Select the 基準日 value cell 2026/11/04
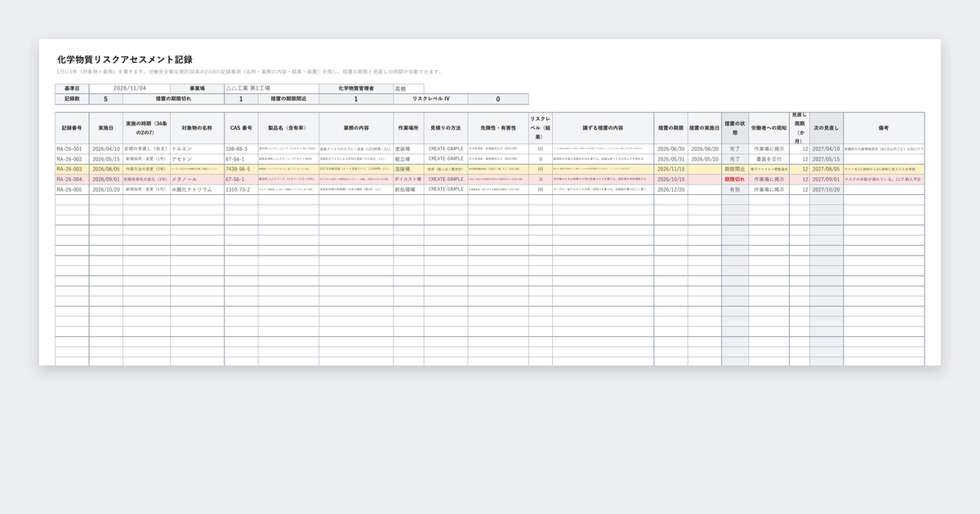This screenshot has height=514, width=980. click(x=130, y=88)
